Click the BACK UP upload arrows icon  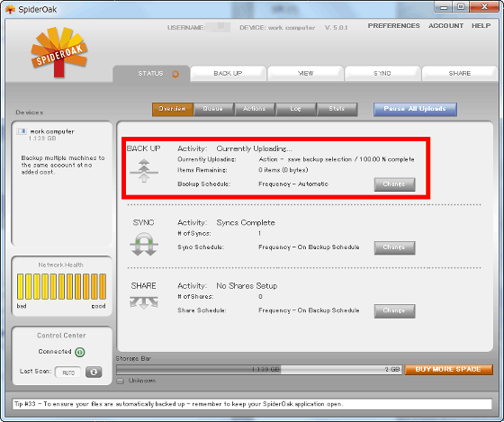tap(144, 171)
